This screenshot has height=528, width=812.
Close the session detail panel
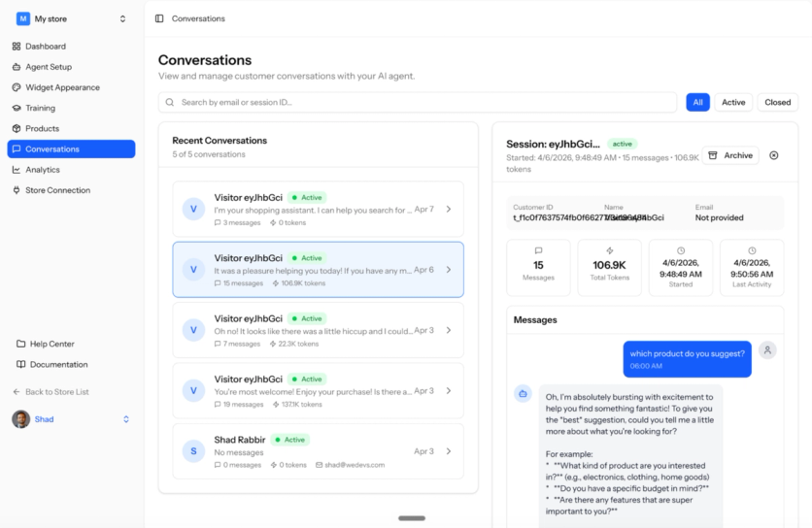pyautogui.click(x=774, y=155)
